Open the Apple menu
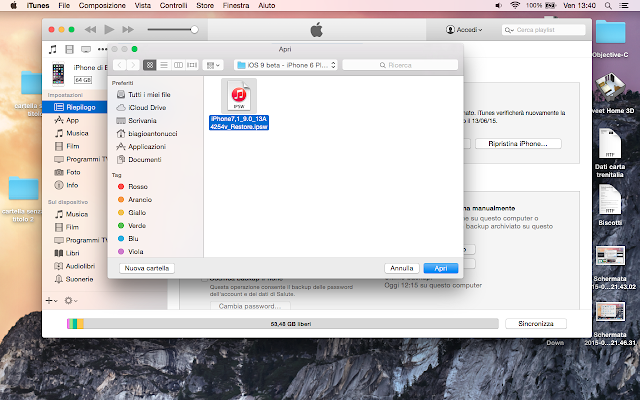Viewport: 640px width, 400px height. (13, 5)
